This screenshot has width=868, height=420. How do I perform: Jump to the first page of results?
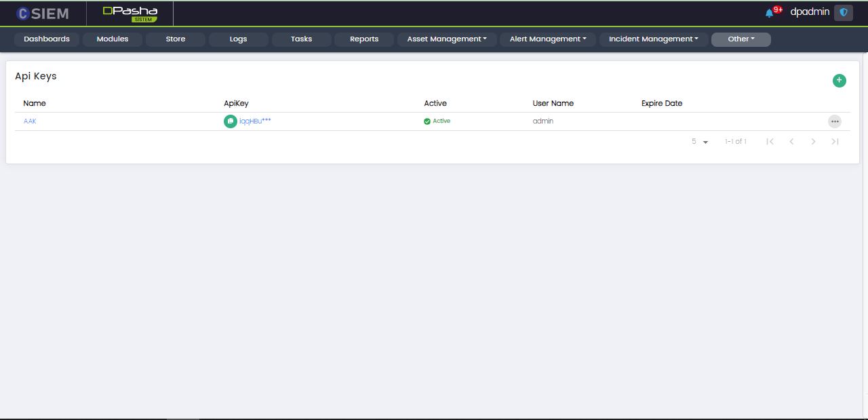[x=770, y=142]
